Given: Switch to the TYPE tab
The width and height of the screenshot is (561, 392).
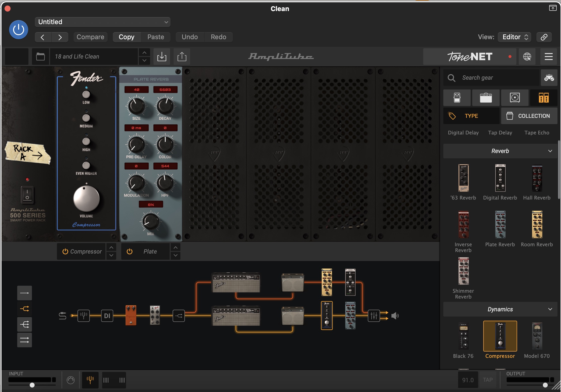Looking at the screenshot, I should 471,116.
